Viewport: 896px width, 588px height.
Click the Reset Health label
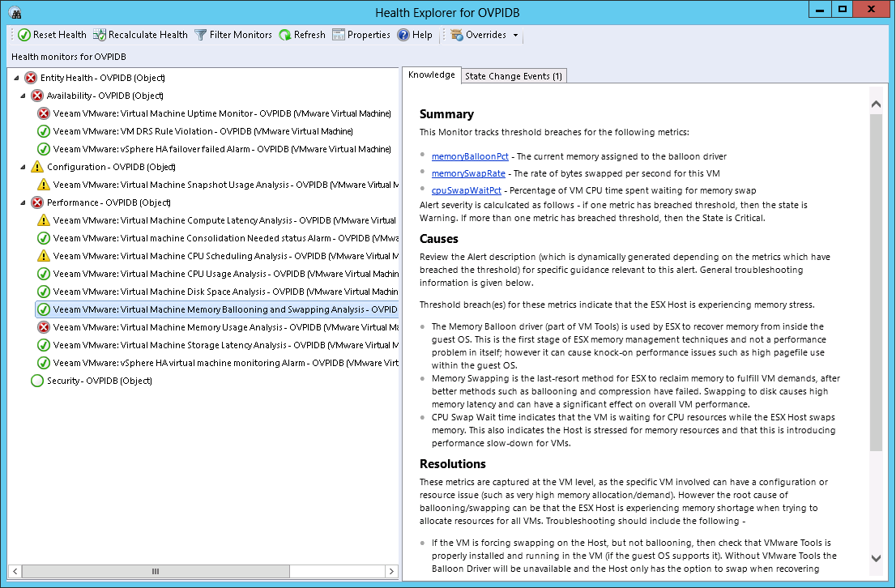pos(59,35)
